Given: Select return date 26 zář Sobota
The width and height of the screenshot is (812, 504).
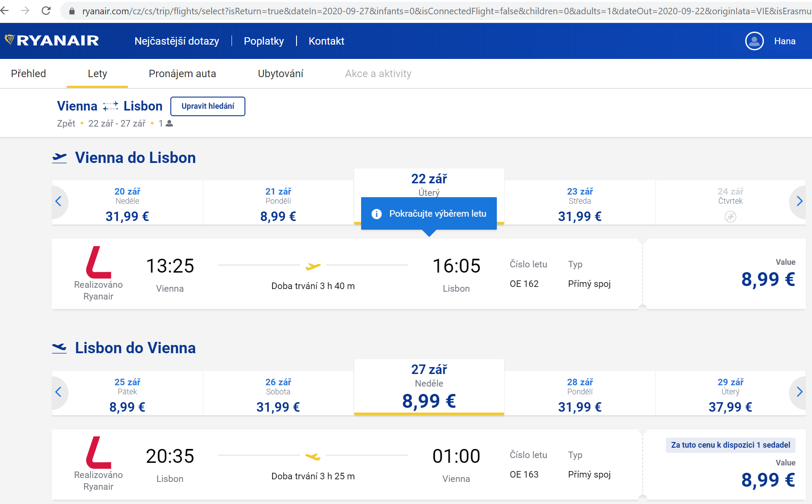Looking at the screenshot, I should (x=278, y=393).
